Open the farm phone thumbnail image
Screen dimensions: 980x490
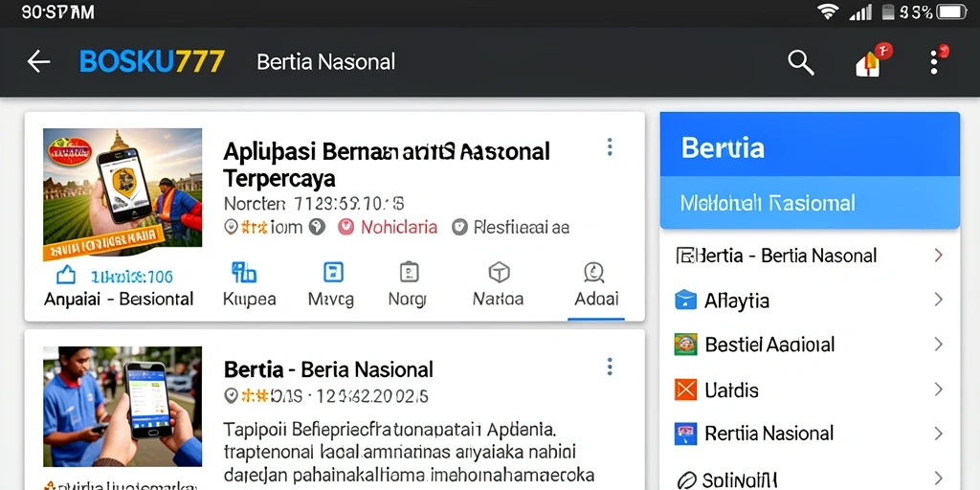click(x=122, y=194)
